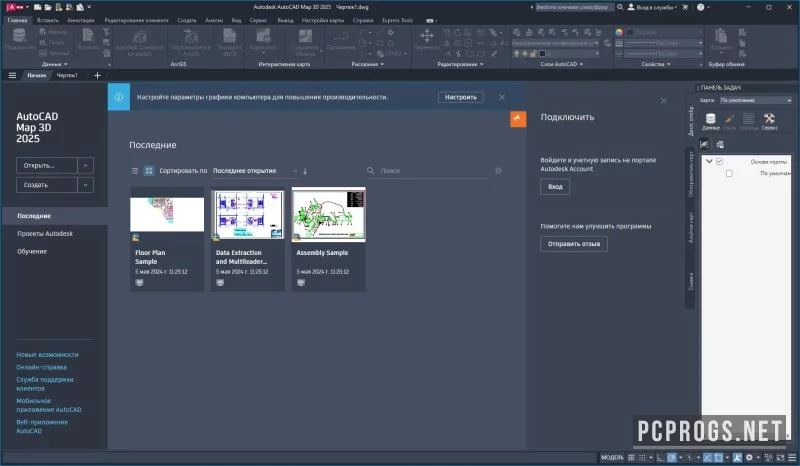Click the plus icon to add new drawing tab
The width and height of the screenshot is (800, 466).
tap(97, 76)
